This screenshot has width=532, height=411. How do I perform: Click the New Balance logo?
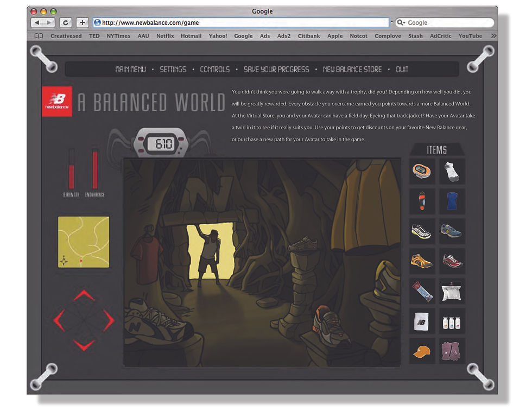[x=57, y=102]
